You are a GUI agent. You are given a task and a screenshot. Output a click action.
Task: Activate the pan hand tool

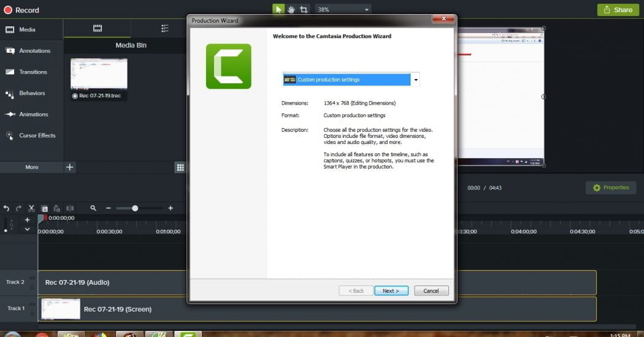coord(291,9)
